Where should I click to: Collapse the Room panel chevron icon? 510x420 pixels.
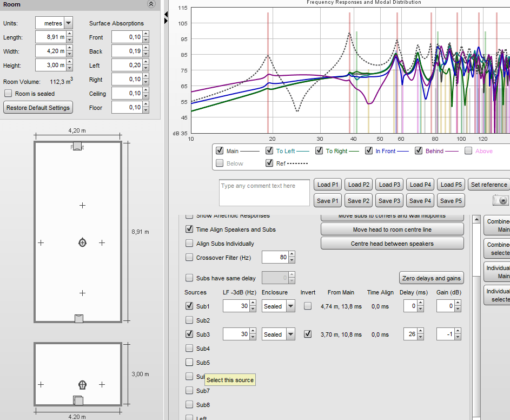[x=151, y=4]
